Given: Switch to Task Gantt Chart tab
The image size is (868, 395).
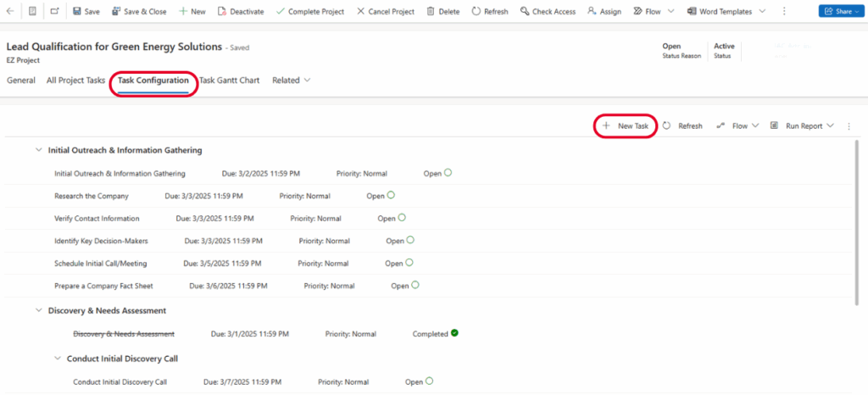Looking at the screenshot, I should coord(229,81).
